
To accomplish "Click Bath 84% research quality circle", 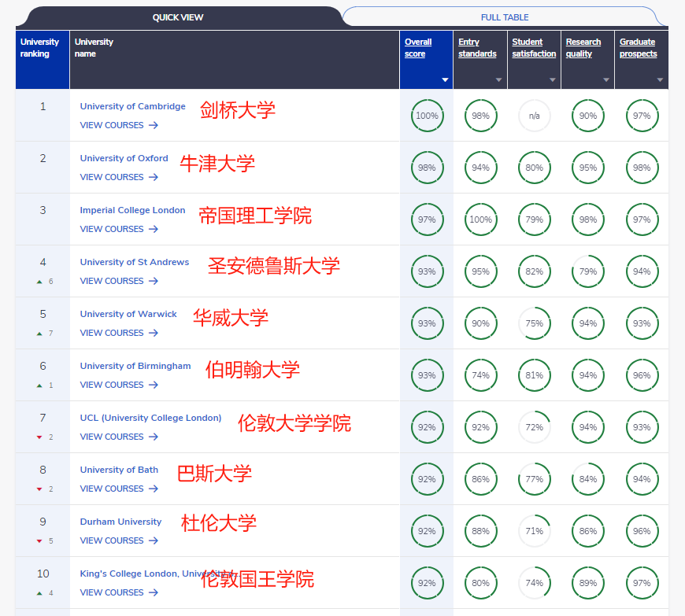I will pyautogui.click(x=588, y=479).
